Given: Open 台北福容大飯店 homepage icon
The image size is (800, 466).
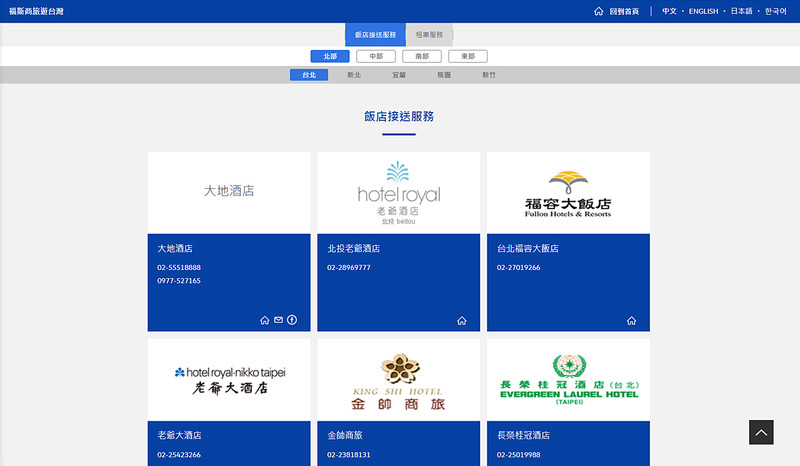Looking at the screenshot, I should (x=631, y=321).
